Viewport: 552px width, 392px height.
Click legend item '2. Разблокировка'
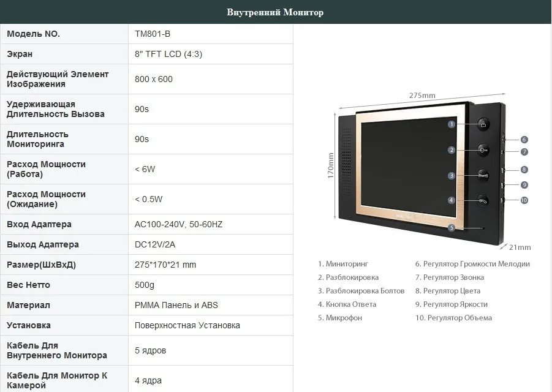(348, 277)
